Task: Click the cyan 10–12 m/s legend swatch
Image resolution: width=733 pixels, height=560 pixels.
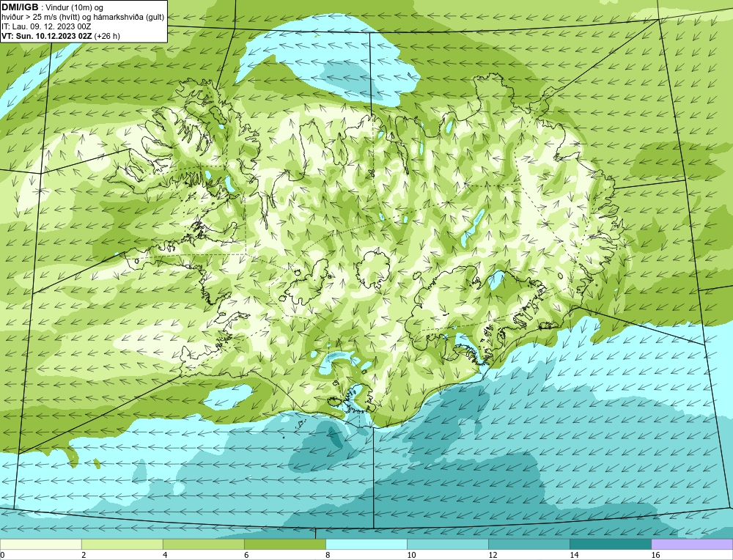Action: [x=447, y=544]
